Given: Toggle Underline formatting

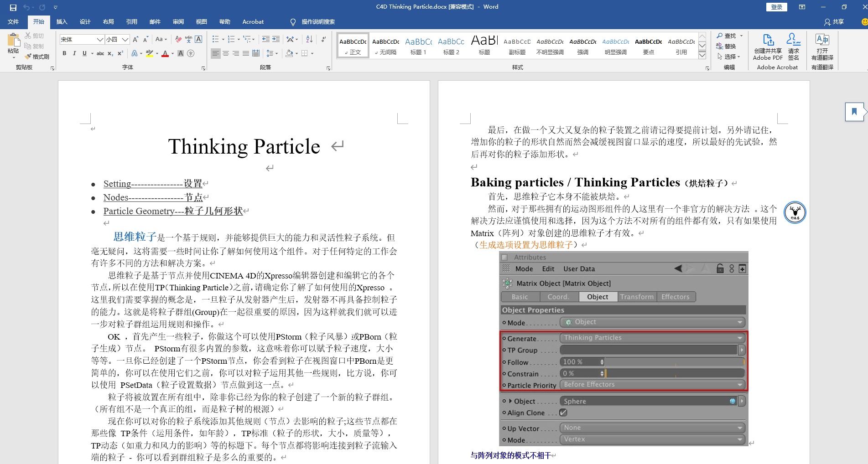Looking at the screenshot, I should 84,53.
